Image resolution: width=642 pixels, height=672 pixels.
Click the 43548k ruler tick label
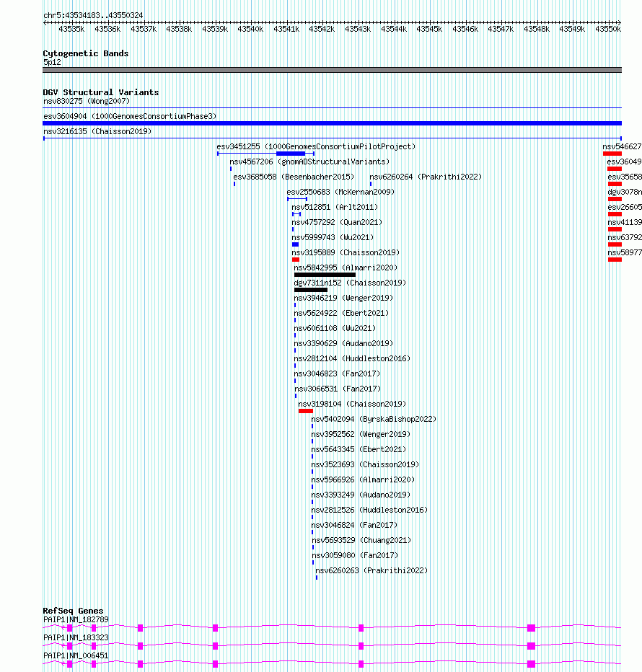coord(537,29)
